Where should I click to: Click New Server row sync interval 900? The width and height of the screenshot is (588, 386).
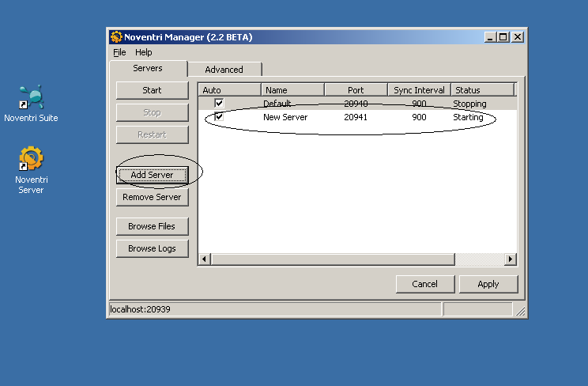[x=419, y=117]
